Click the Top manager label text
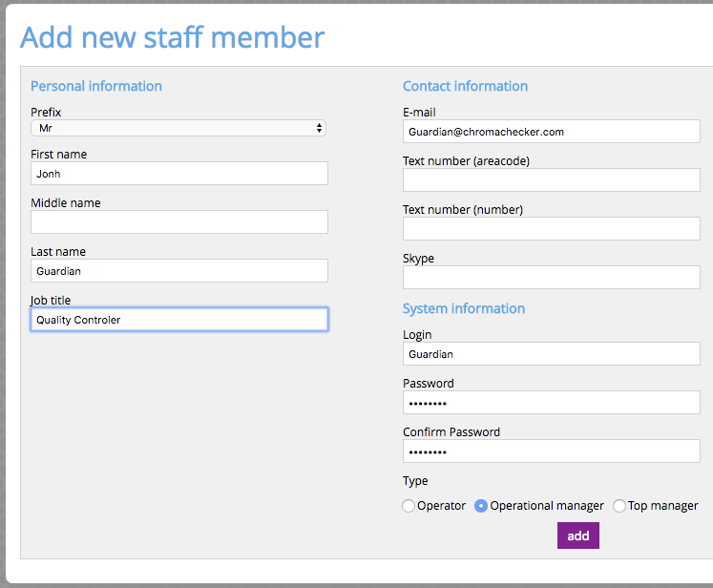This screenshot has width=713, height=588. [x=662, y=506]
